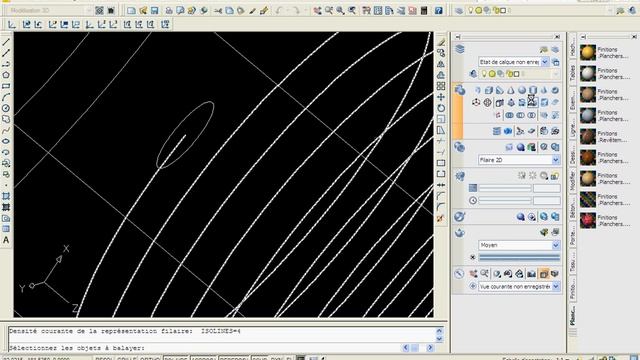Toggle POLAIRE tracking in status bar
The width and height of the screenshot is (640, 360).
(176, 358)
